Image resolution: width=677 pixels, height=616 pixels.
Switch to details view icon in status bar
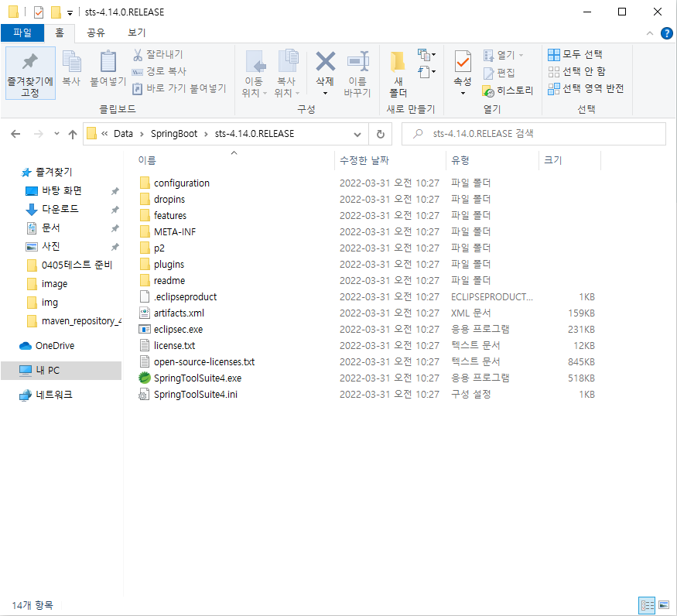(647, 604)
